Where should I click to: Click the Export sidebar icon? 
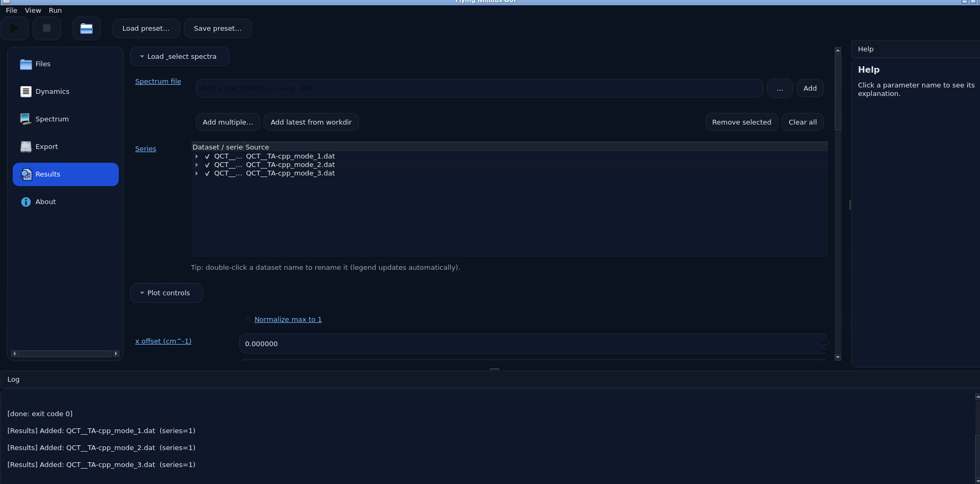(x=26, y=147)
